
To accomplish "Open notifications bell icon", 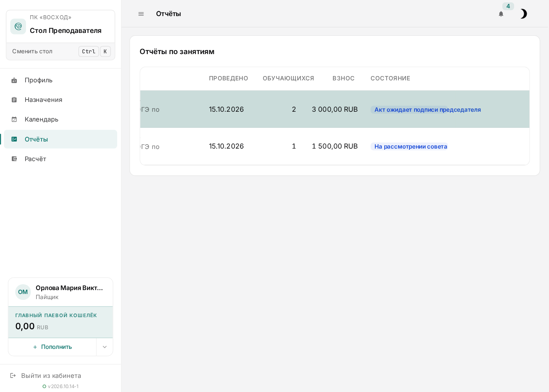I will (501, 14).
